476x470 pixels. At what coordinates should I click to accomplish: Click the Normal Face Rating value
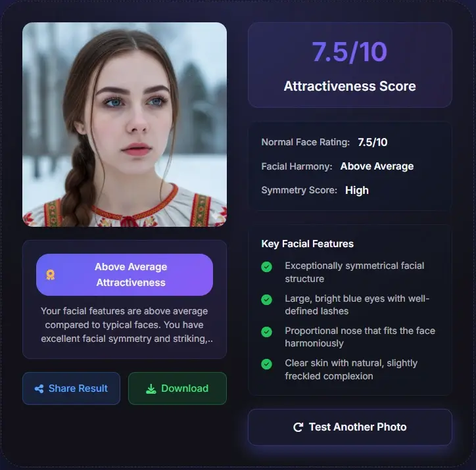tap(373, 142)
